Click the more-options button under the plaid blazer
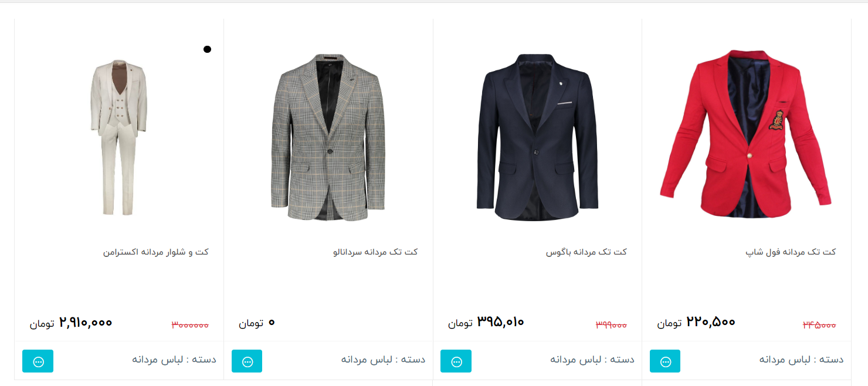The height and width of the screenshot is (386, 868). coord(247,361)
